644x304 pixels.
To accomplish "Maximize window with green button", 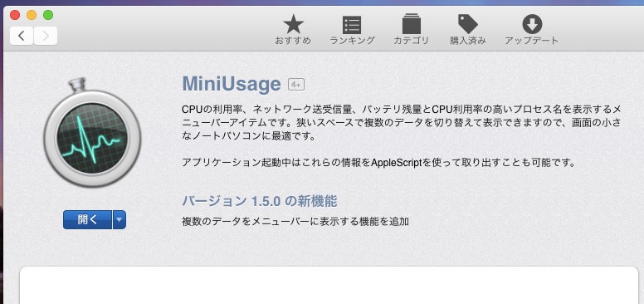I will [x=48, y=15].
